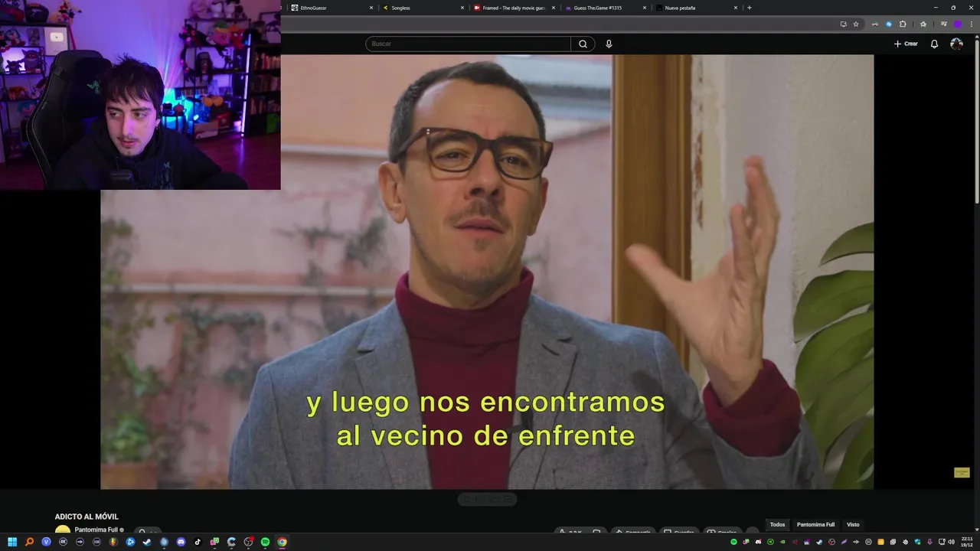Switch to the Guess The.Game #1315 tab
Viewport: 980px width, 551px height.
coord(605,8)
